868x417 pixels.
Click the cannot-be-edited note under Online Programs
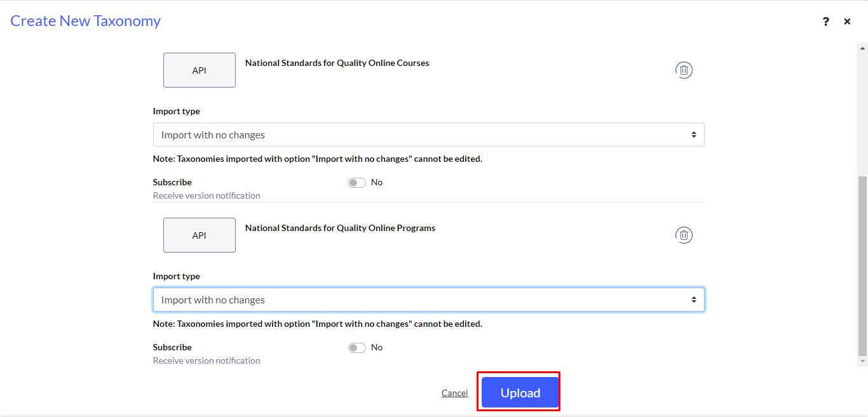click(318, 324)
